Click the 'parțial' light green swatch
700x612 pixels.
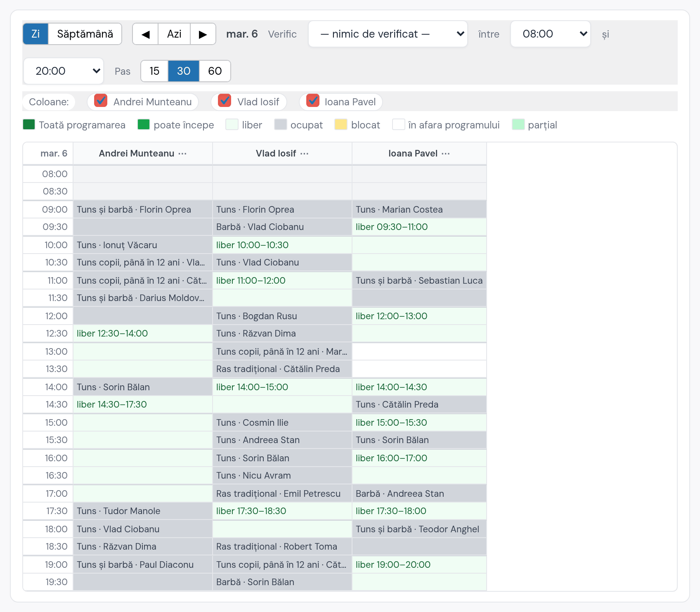518,124
